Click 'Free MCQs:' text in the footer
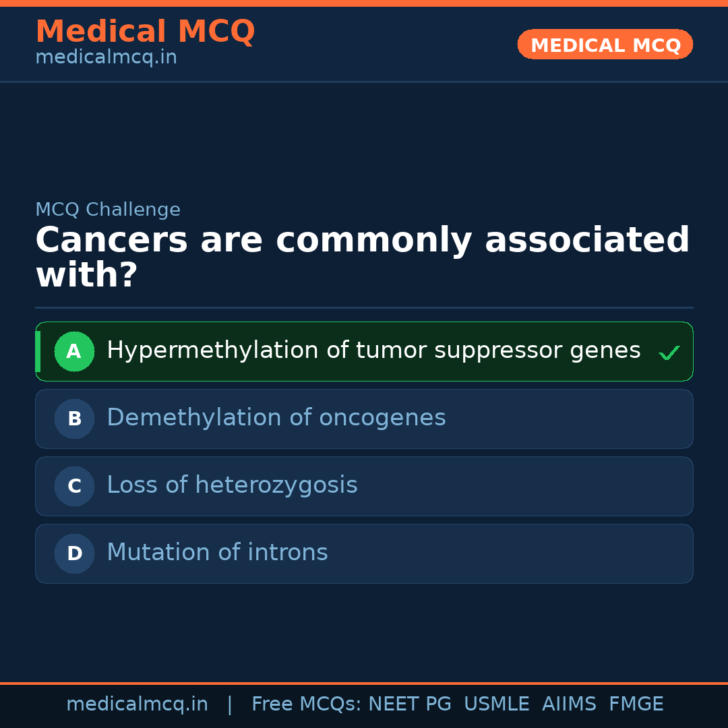The image size is (728, 728). tap(307, 704)
